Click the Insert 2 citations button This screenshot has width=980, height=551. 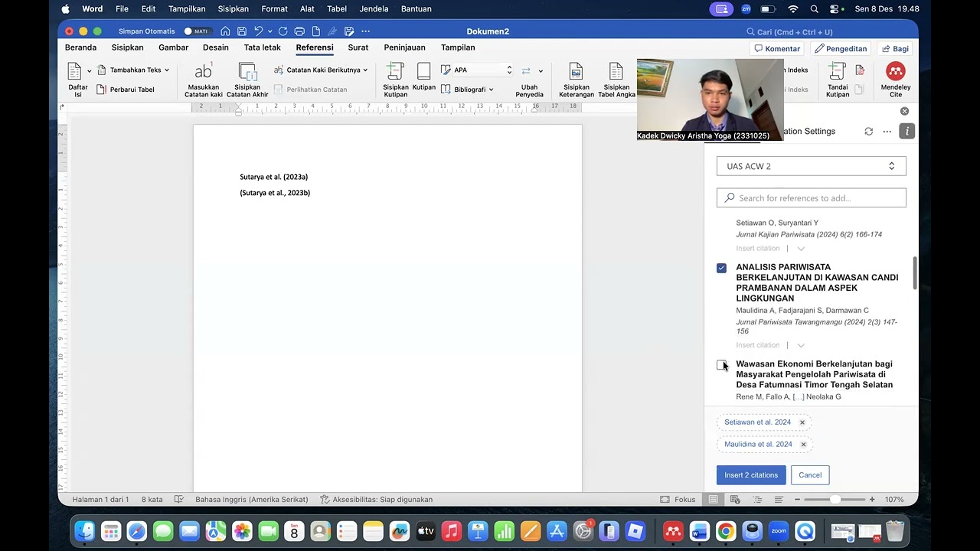(x=750, y=475)
